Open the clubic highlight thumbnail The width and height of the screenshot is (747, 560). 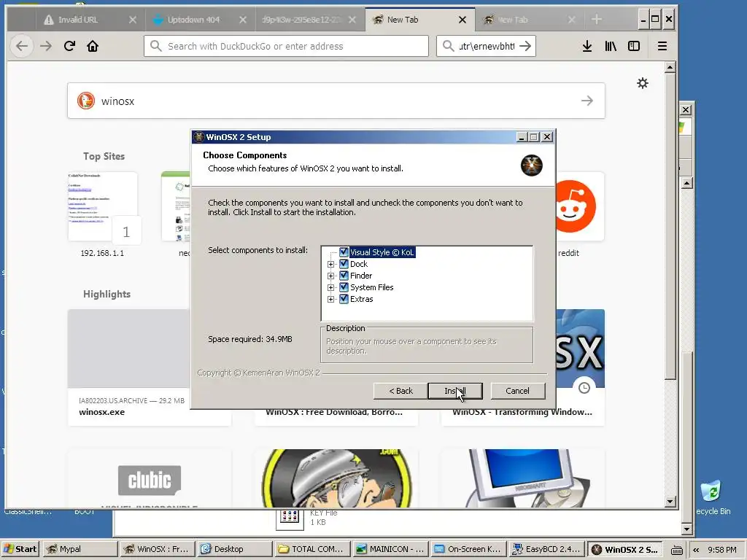click(x=150, y=478)
